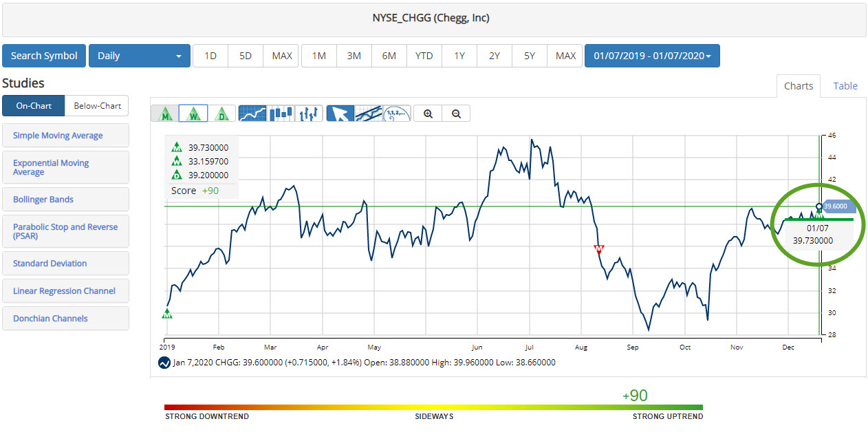The image size is (868, 439).
Task: Open the Daily interval dropdown
Action: 140,56
